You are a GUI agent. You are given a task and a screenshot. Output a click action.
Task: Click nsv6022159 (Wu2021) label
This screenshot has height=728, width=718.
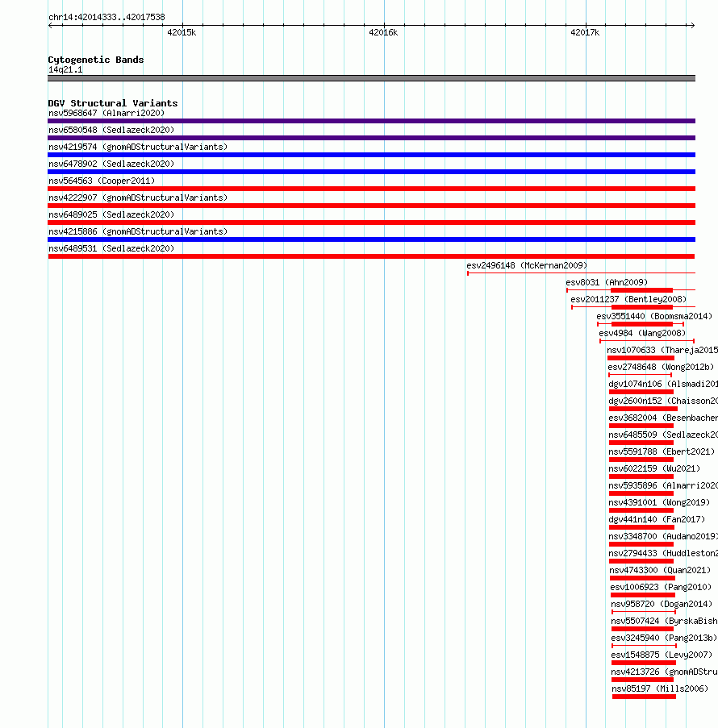654,469
